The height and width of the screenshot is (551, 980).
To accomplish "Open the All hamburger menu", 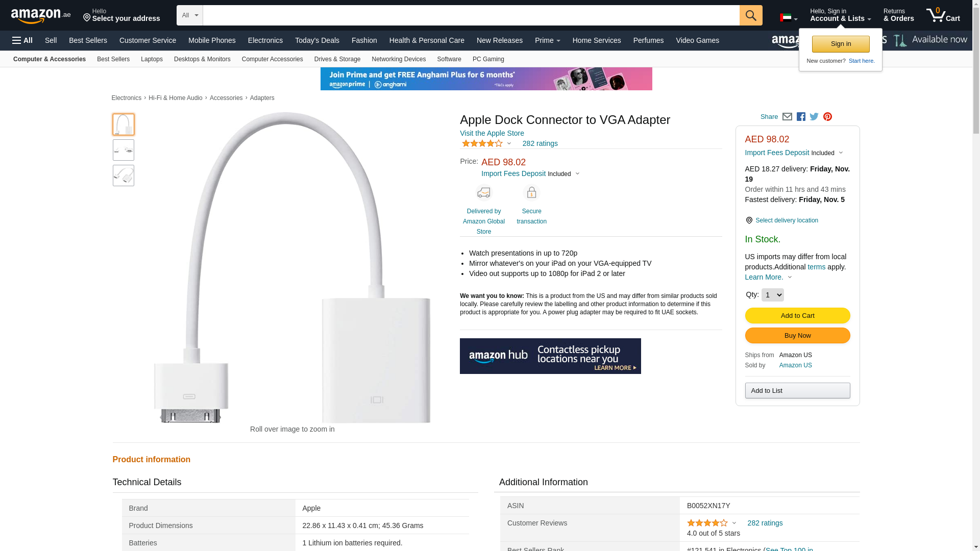I will pos(22,40).
